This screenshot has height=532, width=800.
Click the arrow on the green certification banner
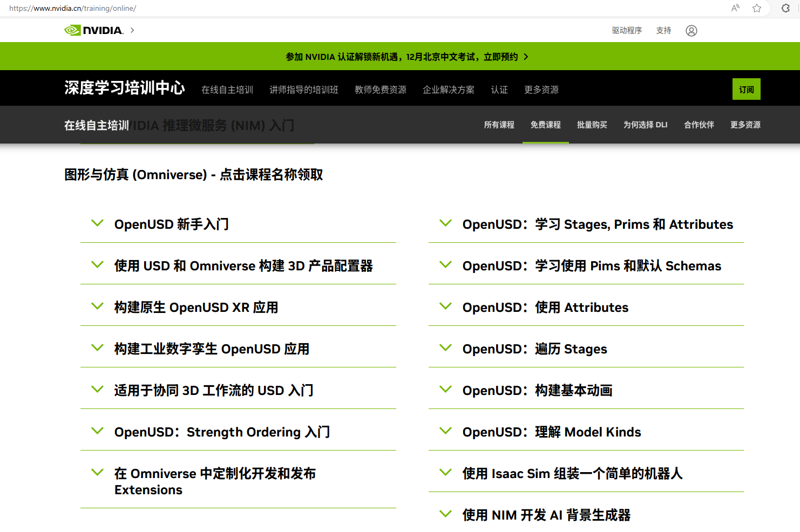[526, 57]
